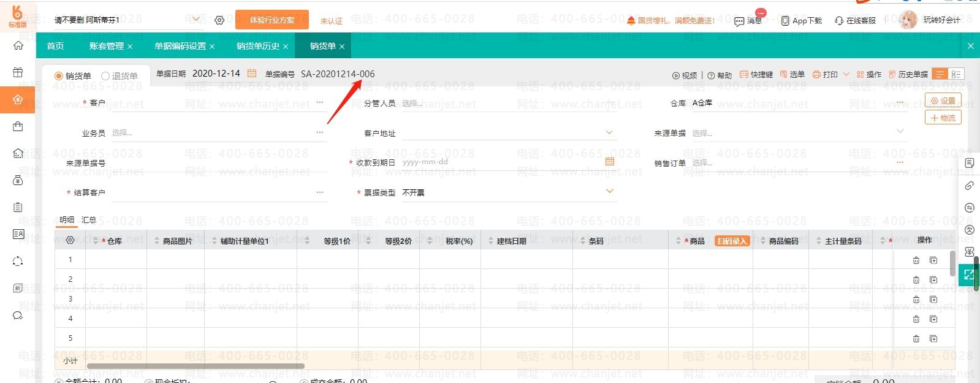Viewport: 980px width, 383px height.
Task: Click the App下载 phone icon
Action: pyautogui.click(x=785, y=21)
